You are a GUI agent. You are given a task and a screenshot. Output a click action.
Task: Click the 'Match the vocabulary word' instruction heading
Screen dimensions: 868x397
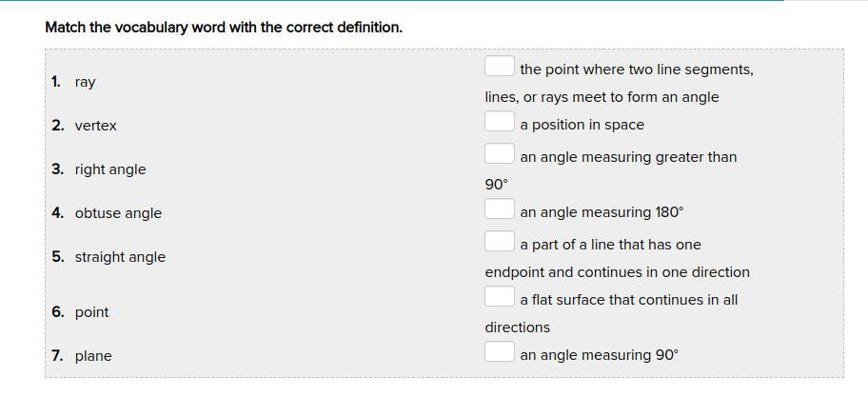pyautogui.click(x=224, y=28)
